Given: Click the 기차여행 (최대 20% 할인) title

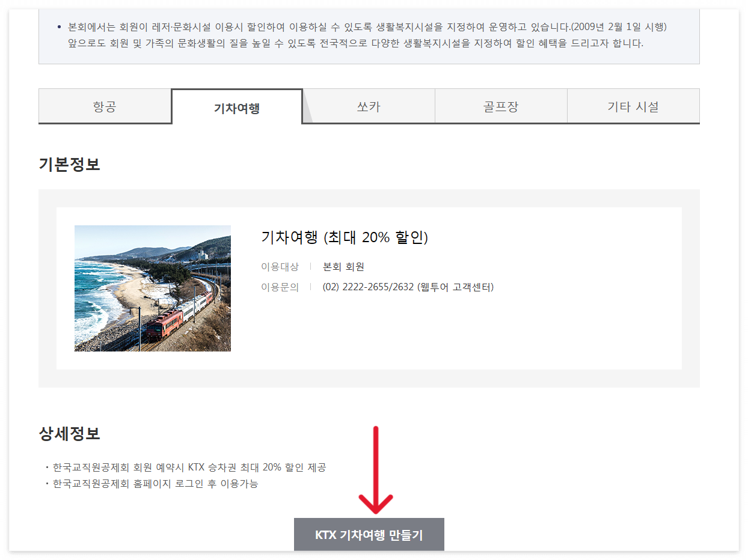Looking at the screenshot, I should click(x=345, y=237).
